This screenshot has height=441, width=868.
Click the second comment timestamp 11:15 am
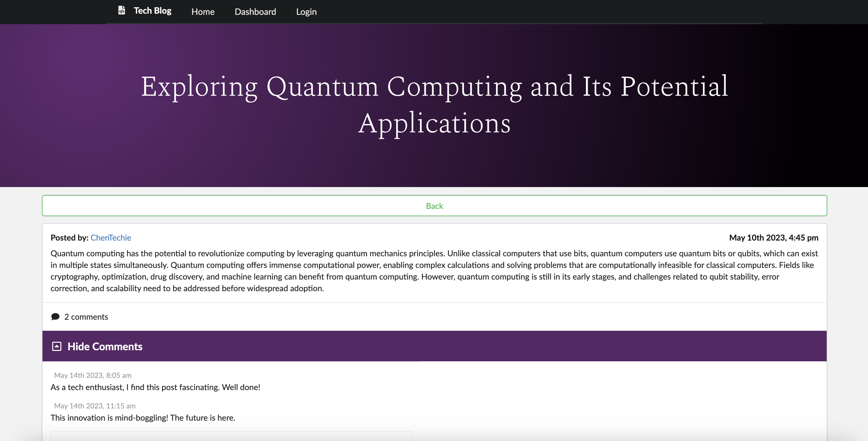click(x=95, y=406)
